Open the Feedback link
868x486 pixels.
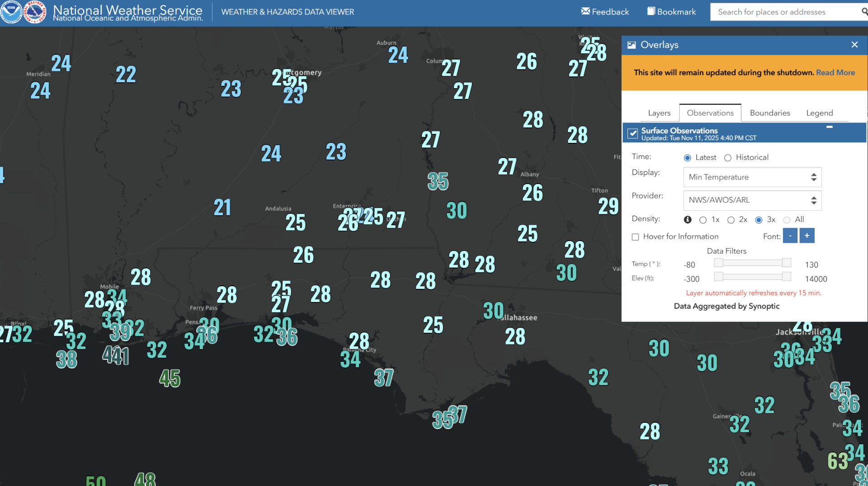605,12
